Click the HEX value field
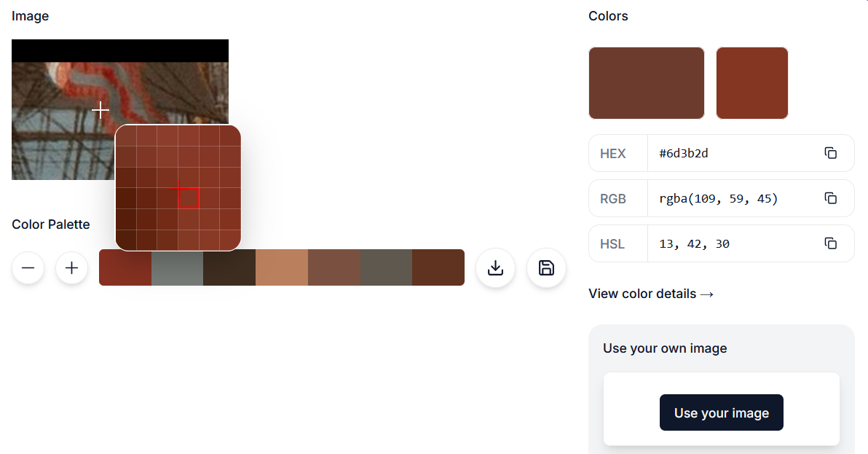The image size is (868, 454). coord(728,153)
